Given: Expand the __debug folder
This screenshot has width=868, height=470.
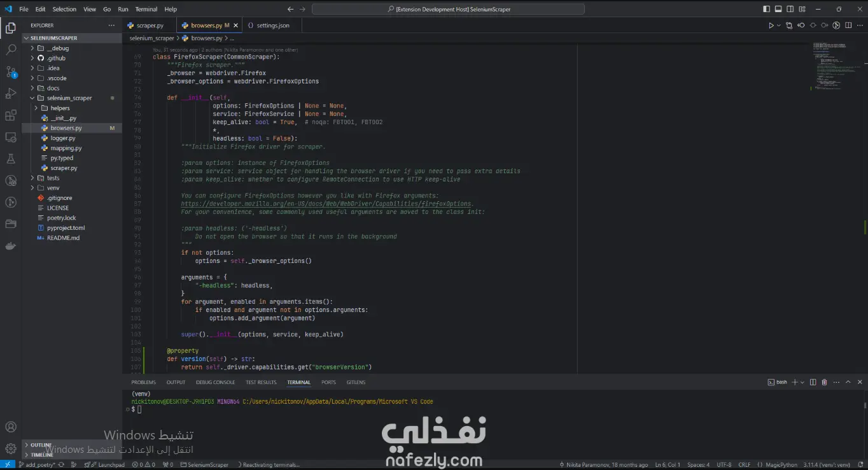Looking at the screenshot, I should (58, 48).
